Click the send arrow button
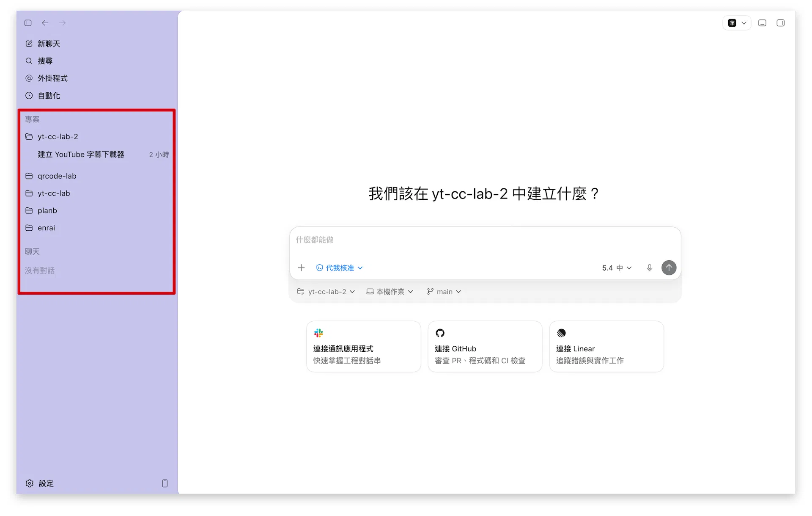812x516 pixels. coord(669,268)
